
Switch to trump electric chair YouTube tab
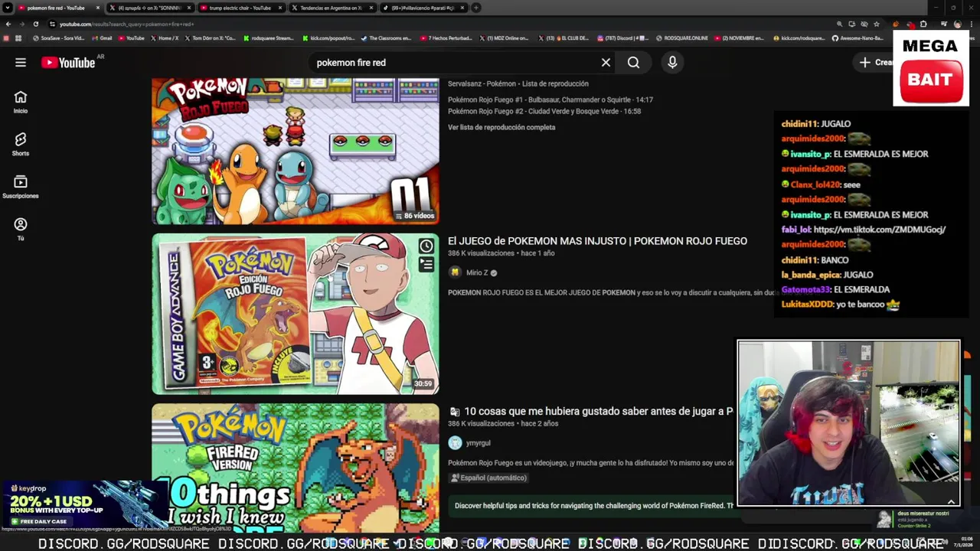(240, 8)
